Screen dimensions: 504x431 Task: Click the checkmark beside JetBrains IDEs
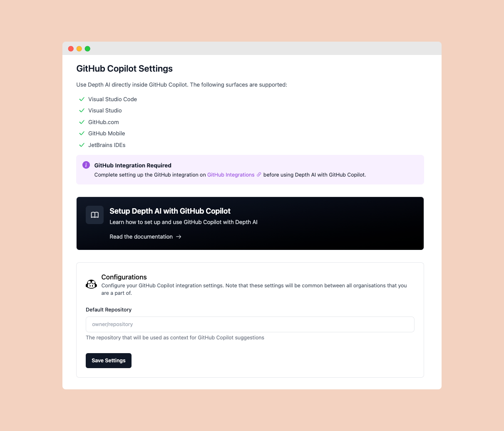pyautogui.click(x=82, y=145)
